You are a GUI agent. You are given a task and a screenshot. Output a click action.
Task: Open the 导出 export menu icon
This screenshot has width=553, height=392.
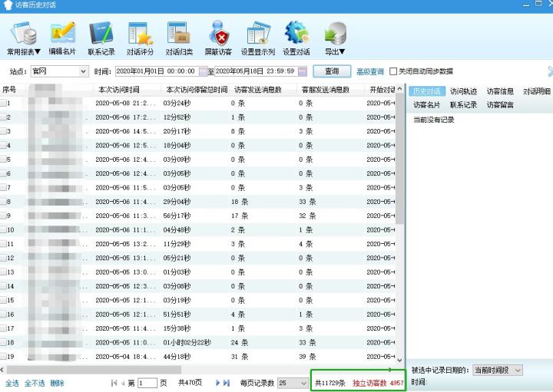click(335, 35)
